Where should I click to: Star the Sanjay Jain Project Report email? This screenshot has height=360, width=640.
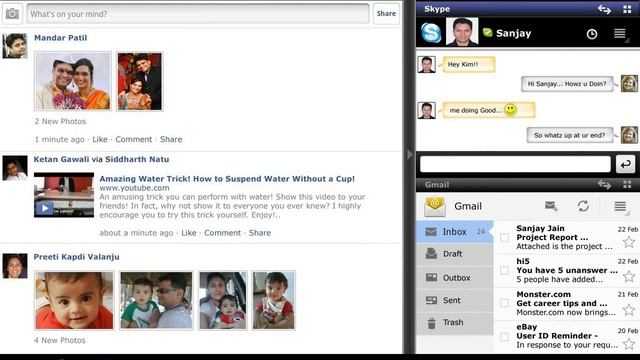[629, 242]
